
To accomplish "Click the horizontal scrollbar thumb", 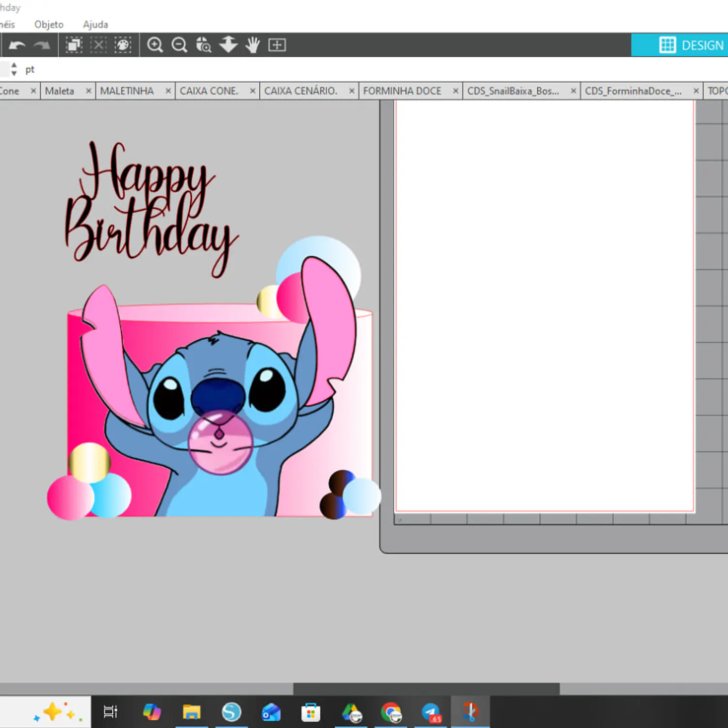I will point(426,689).
